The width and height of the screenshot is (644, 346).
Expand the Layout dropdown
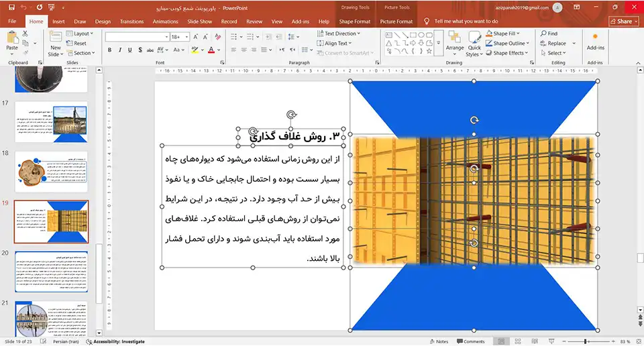click(80, 34)
